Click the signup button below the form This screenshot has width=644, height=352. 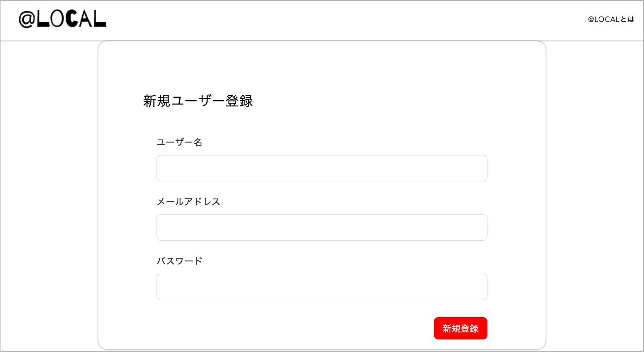click(x=460, y=328)
